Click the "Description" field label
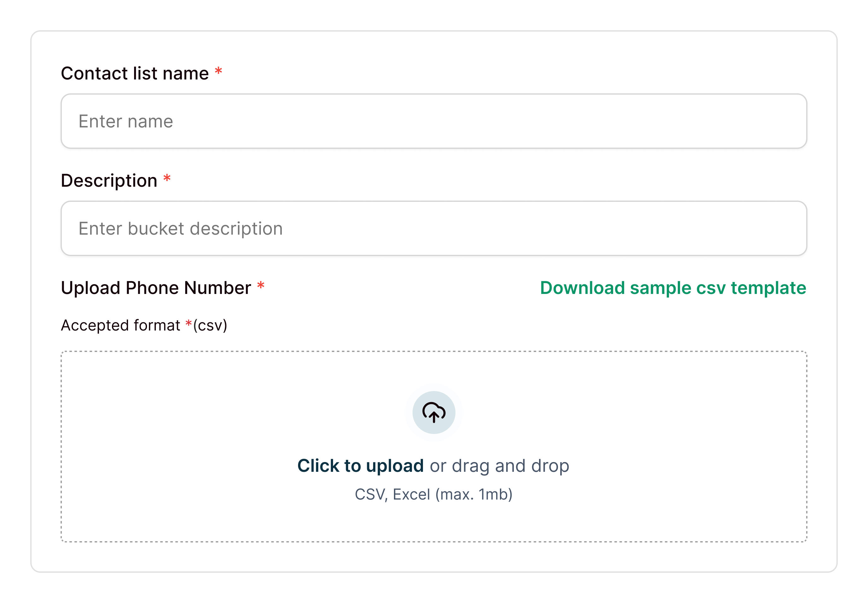The height and width of the screenshot is (603, 868). pyautogui.click(x=109, y=181)
